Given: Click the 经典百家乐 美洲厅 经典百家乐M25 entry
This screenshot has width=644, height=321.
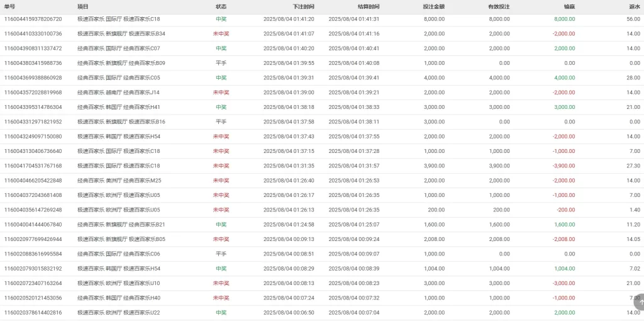Looking at the screenshot, I should coord(119,181).
